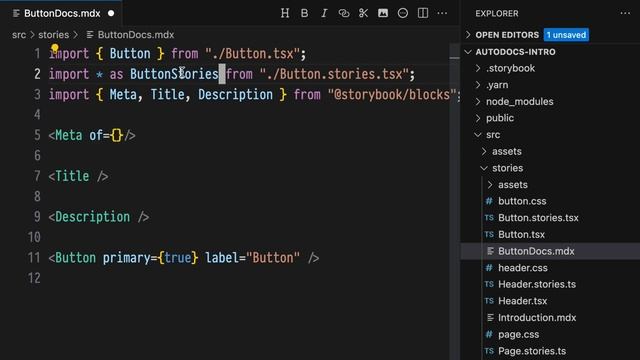Open Header.stories.ts file
The image size is (640, 360).
click(537, 284)
